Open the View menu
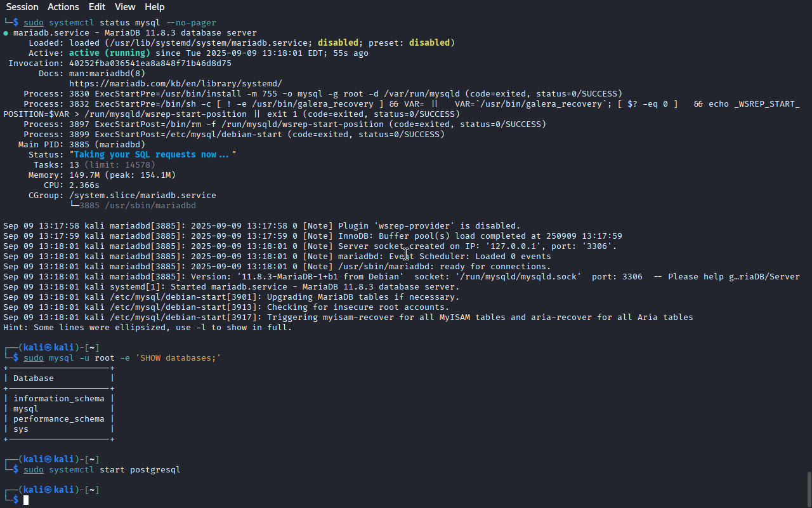Viewport: 812px width, 508px height. (125, 7)
